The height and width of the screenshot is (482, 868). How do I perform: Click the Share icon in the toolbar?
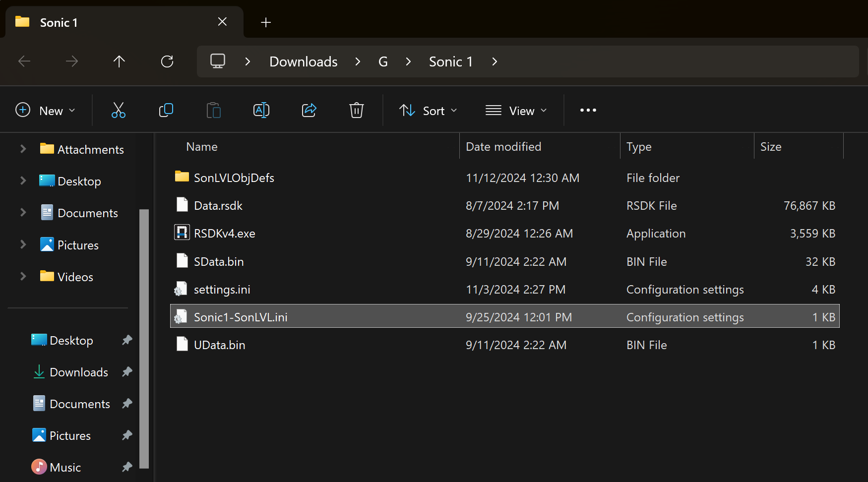coord(309,110)
